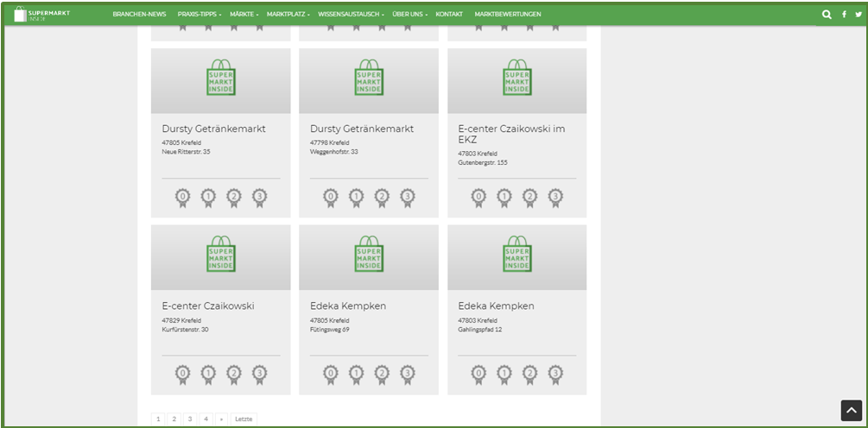Click the card image above Dursty Weggenhofstr. 33
This screenshot has height=428, width=868.
click(369, 81)
